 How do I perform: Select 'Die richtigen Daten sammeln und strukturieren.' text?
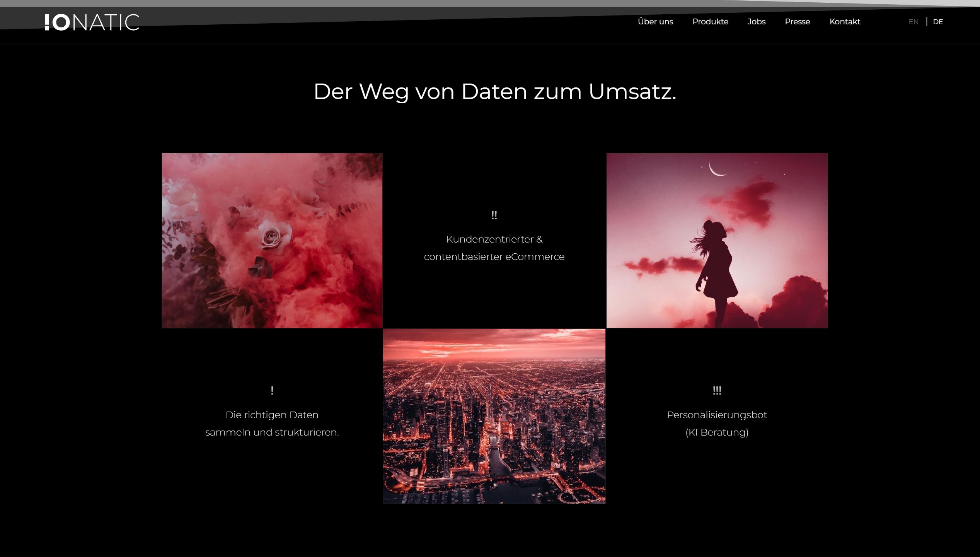(272, 424)
